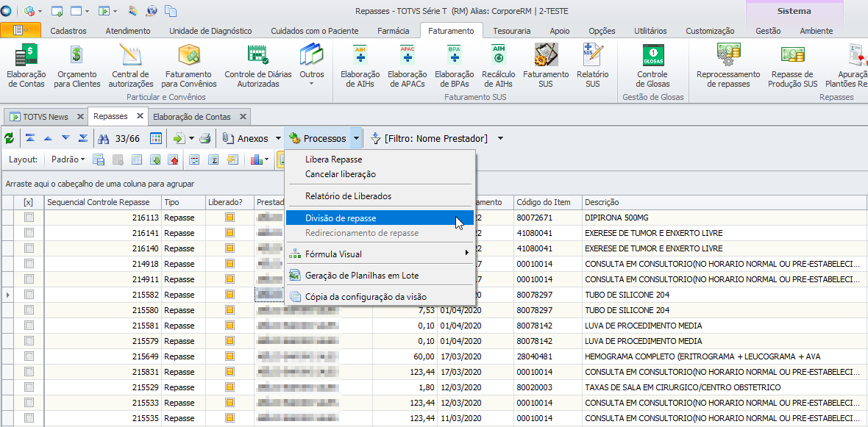Sort by Sequencial Controle Repasse column header
This screenshot has height=427, width=868.
pyautogui.click(x=99, y=202)
